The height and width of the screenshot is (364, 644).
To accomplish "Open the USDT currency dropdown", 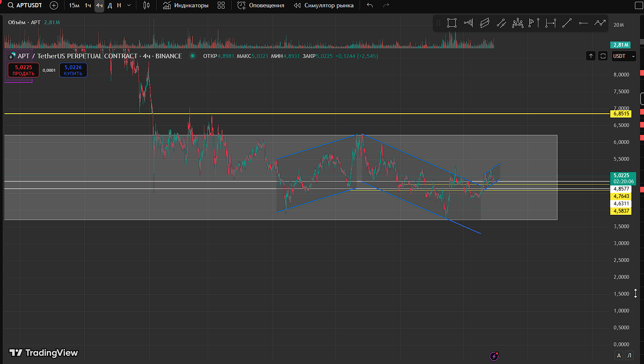I will click(x=624, y=56).
